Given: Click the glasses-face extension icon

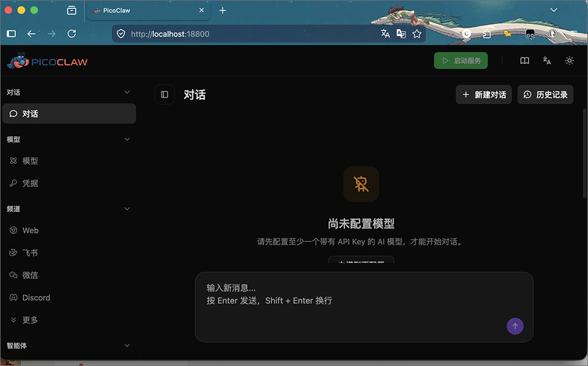Looking at the screenshot, I should tap(530, 34).
